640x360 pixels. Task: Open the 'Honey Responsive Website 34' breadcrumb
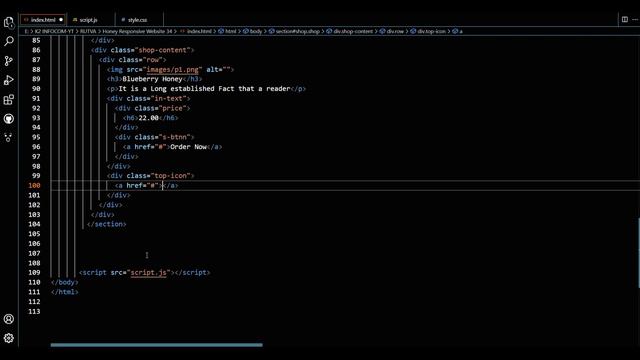point(138,31)
